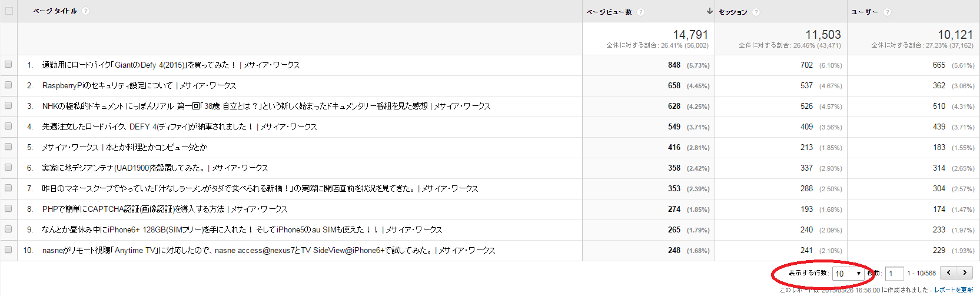980x296 pixels.
Task: Open the NHK documentary page title link
Action: pyautogui.click(x=234, y=106)
